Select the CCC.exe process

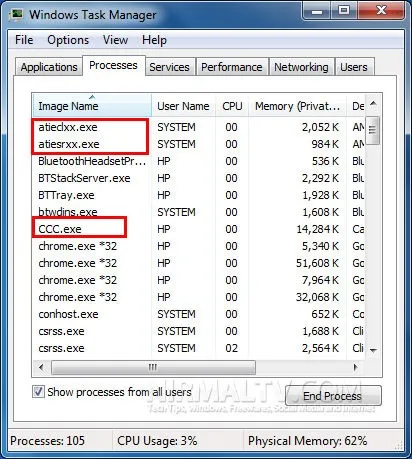[x=198, y=229]
